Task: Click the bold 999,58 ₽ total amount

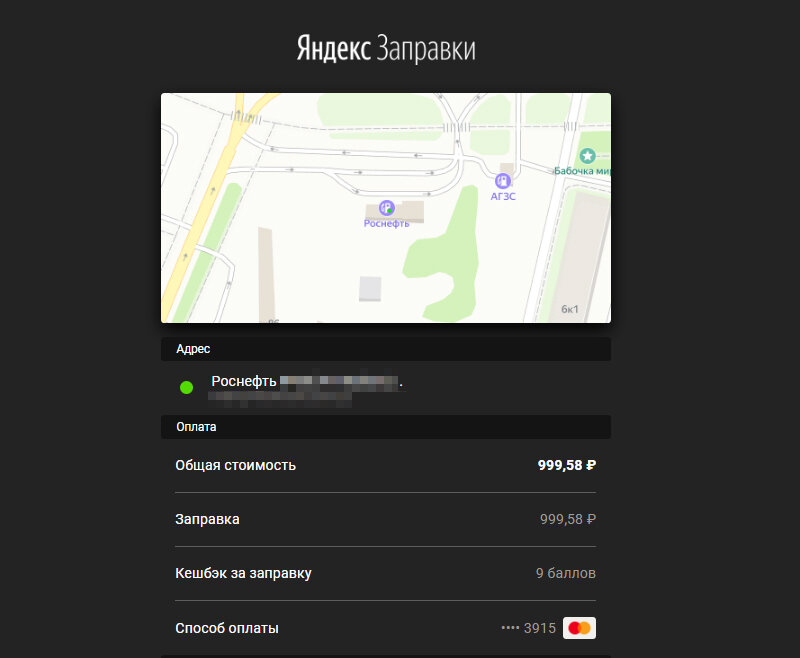Action: click(x=567, y=465)
